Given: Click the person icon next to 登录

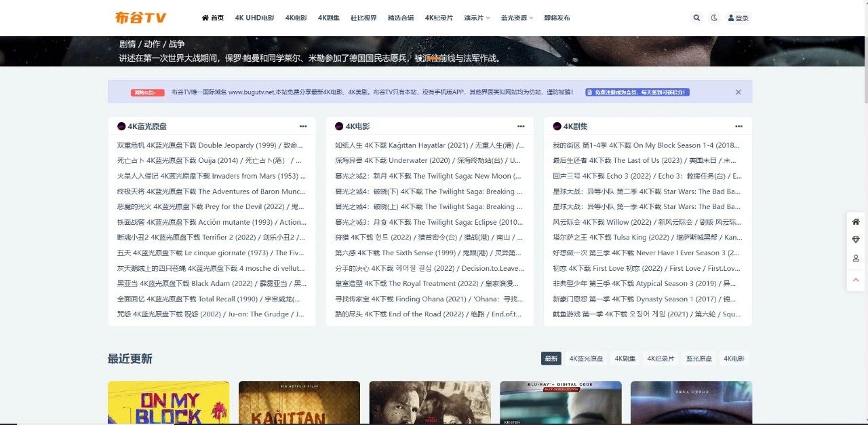Looking at the screenshot, I should (730, 18).
